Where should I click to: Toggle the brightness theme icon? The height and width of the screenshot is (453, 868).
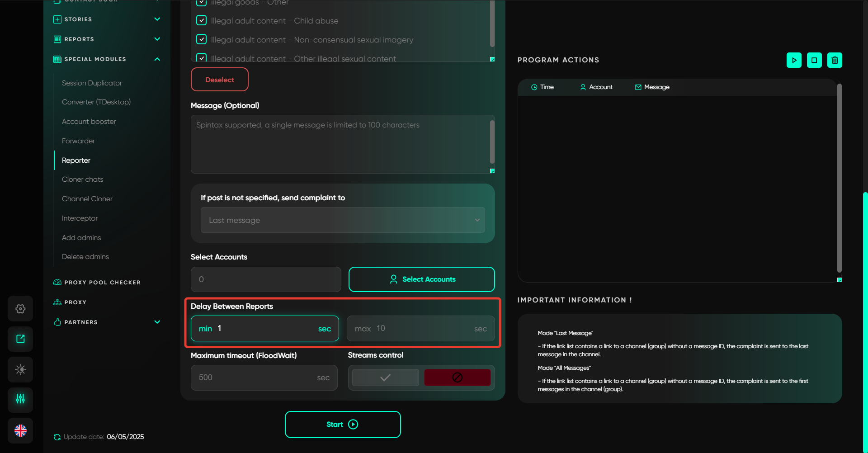click(x=20, y=369)
